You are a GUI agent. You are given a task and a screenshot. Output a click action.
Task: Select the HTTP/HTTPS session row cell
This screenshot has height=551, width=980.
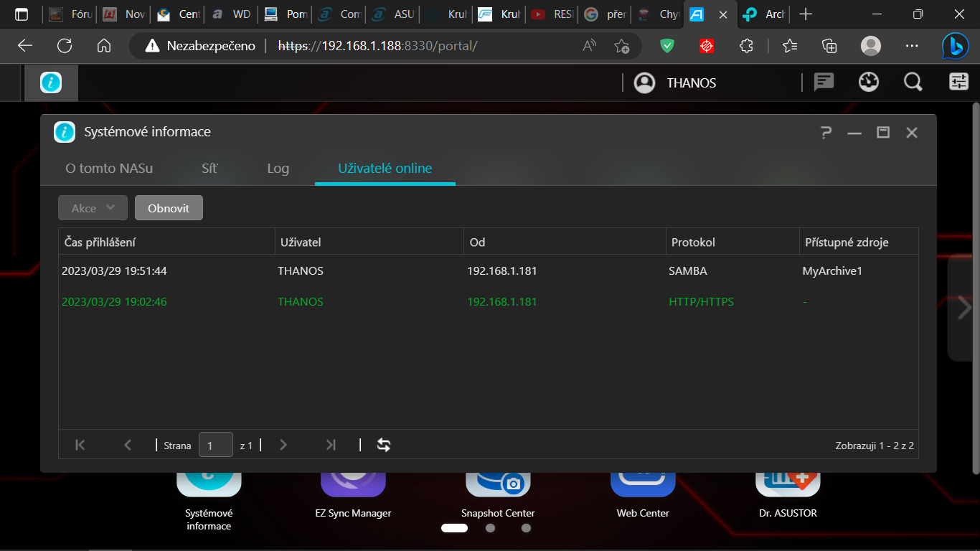(702, 301)
